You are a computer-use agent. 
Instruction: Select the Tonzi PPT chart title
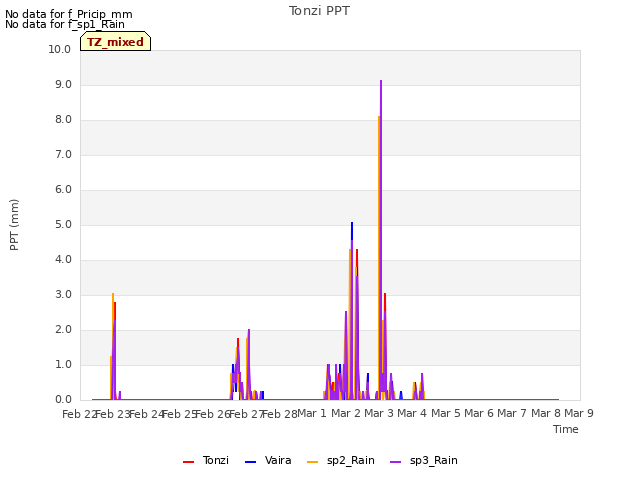tap(319, 11)
